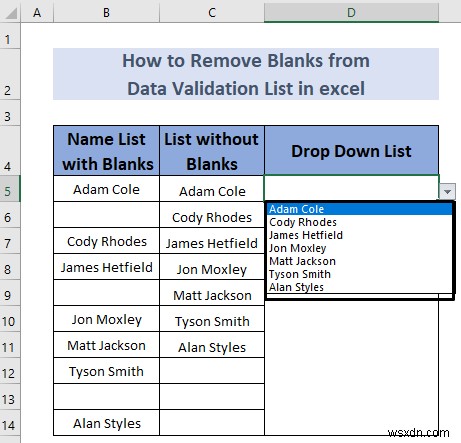The image size is (461, 443).
Task: Select empty cell B6 in the blanks list
Action: 106,215
